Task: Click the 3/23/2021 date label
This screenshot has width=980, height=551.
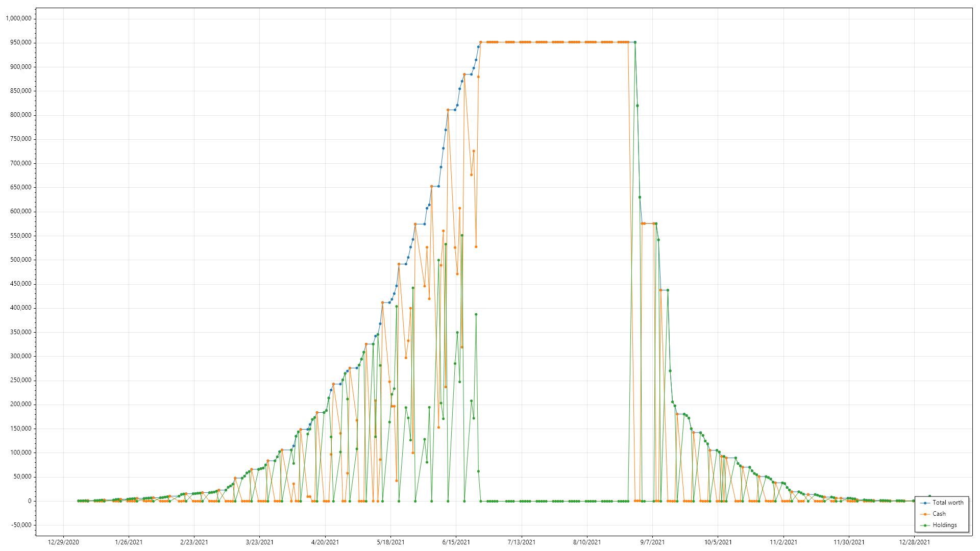Action: pos(260,542)
